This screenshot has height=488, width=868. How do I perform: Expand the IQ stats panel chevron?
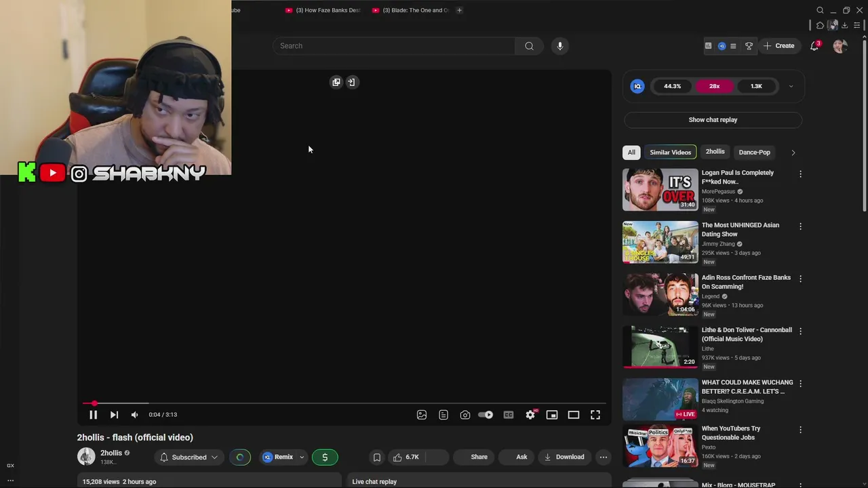[791, 86]
